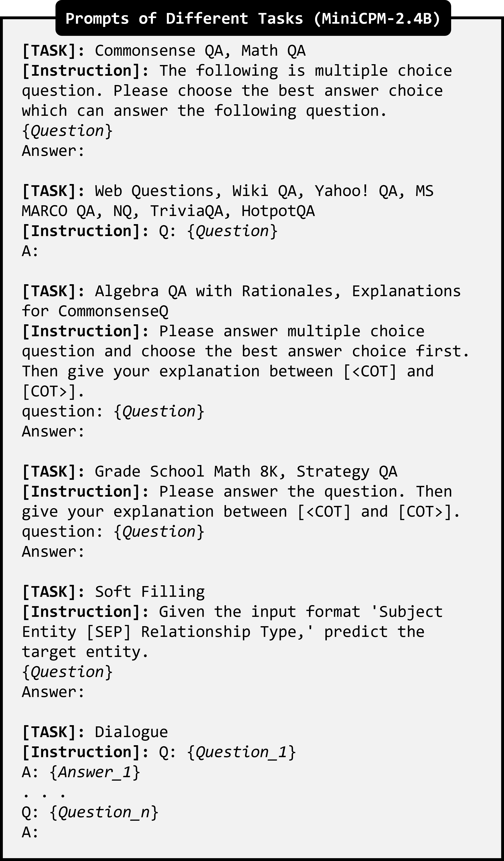504x861 pixels.
Task: Click 'Commonsense QA, Math QA' task text
Action: (x=200, y=51)
